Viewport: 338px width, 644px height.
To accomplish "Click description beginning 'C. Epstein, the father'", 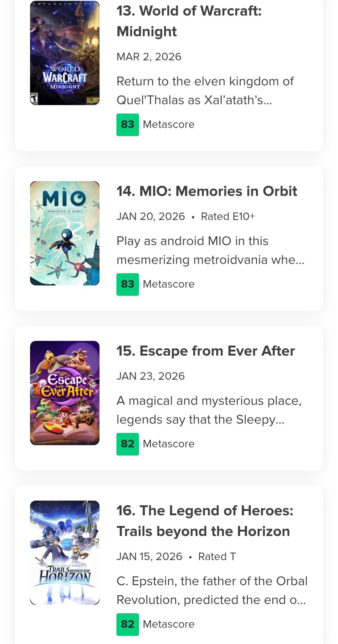I will point(212,590).
